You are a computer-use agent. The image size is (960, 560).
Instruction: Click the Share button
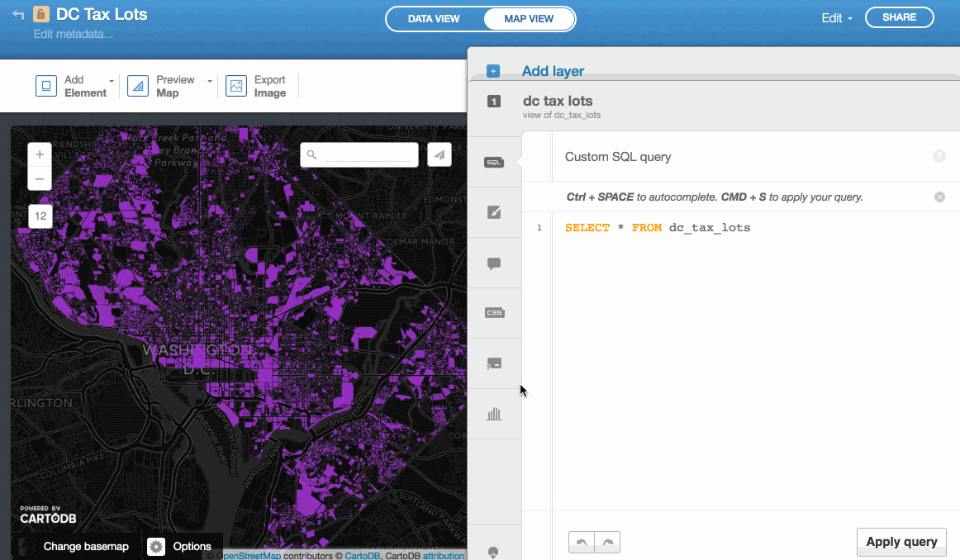point(899,17)
